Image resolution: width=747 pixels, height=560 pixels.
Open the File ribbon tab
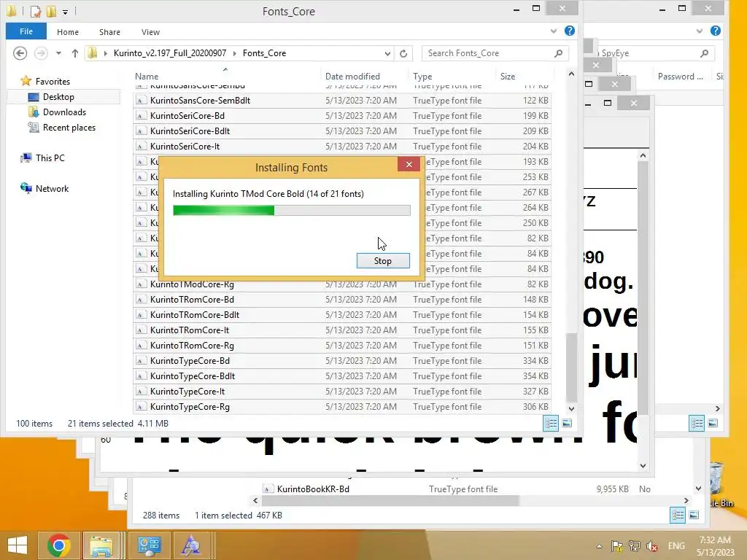click(26, 31)
